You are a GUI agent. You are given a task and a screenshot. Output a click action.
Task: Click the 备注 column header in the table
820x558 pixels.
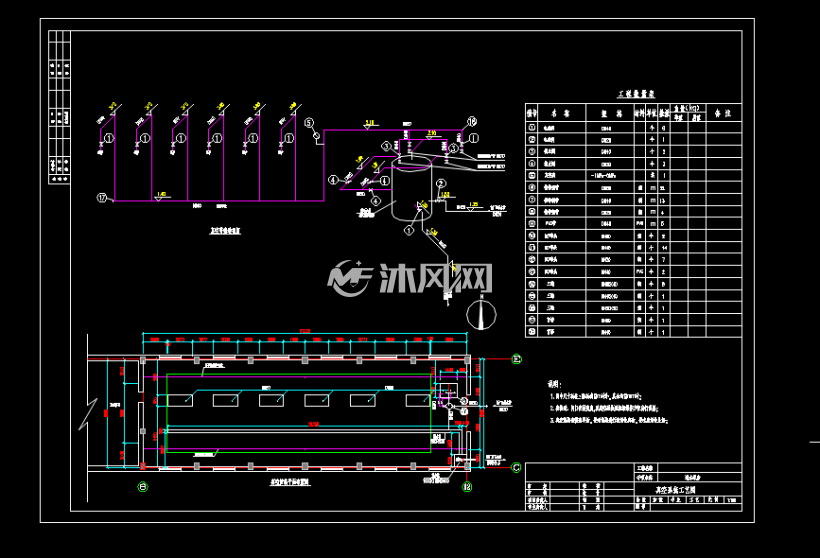pos(723,113)
